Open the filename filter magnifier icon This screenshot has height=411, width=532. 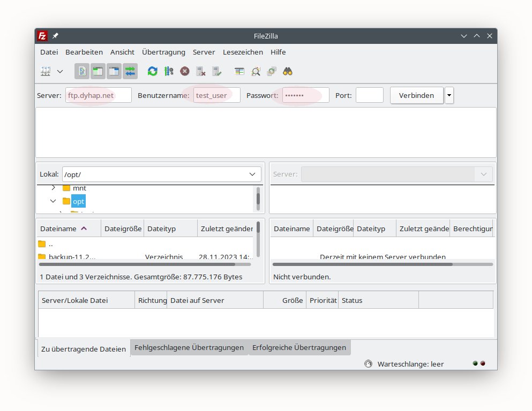click(256, 71)
